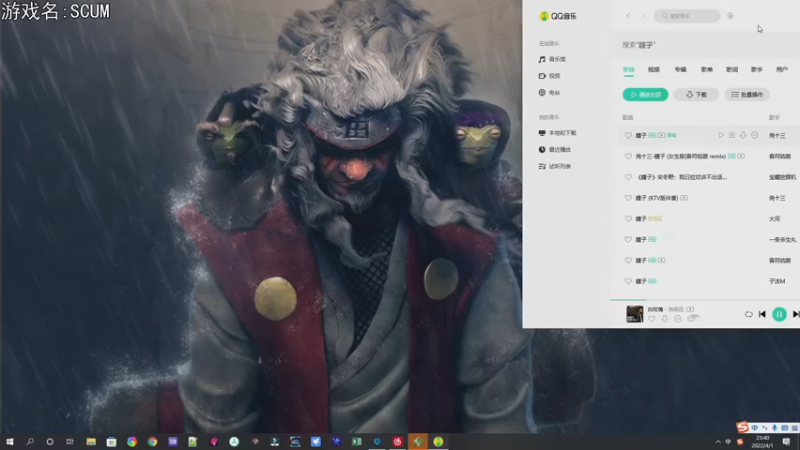Skip to the next track

796,314
